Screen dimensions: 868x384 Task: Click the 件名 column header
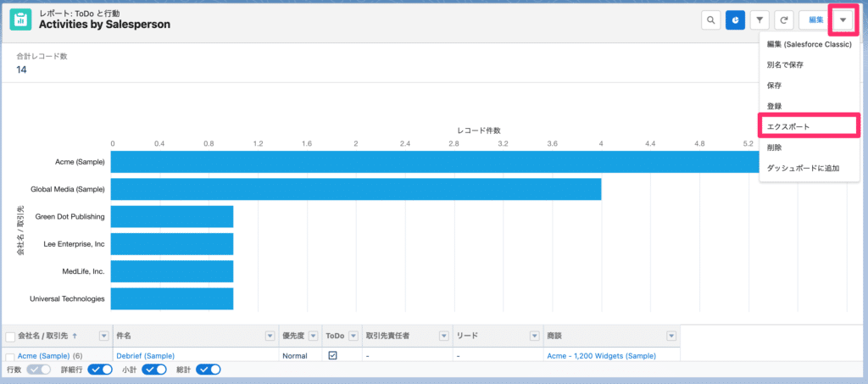click(x=124, y=336)
